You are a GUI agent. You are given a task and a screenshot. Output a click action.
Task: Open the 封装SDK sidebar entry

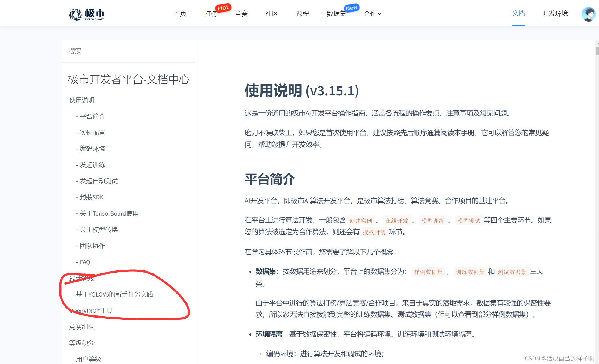[91, 197]
